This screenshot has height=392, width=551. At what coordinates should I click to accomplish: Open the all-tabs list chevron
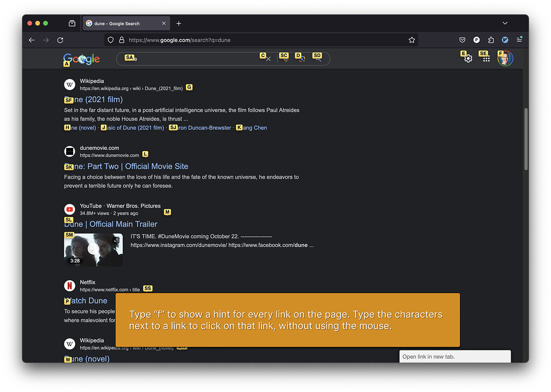(505, 23)
